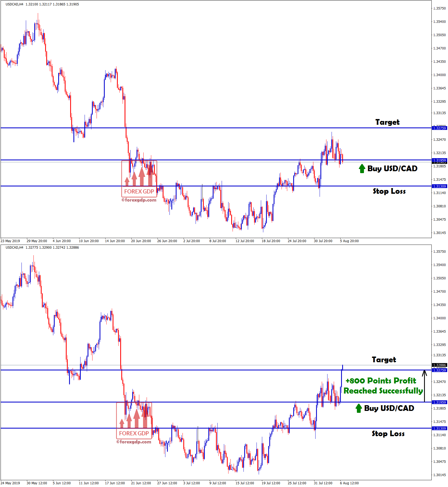Click the '25 Jul 12:00' date label

tap(297, 483)
